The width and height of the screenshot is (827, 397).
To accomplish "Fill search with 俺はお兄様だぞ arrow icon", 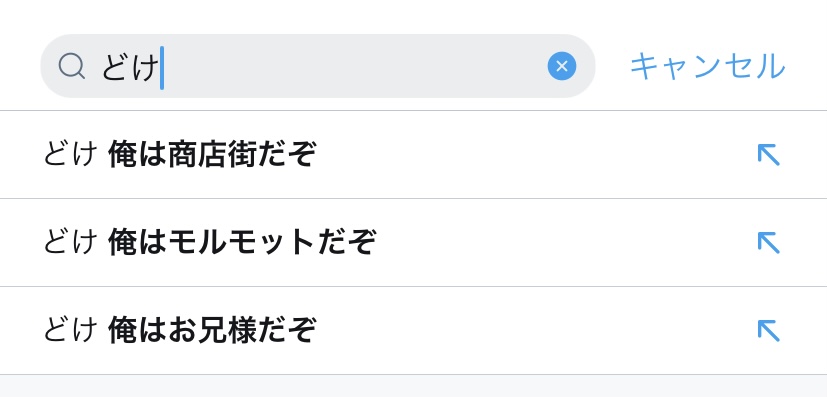I will click(768, 331).
